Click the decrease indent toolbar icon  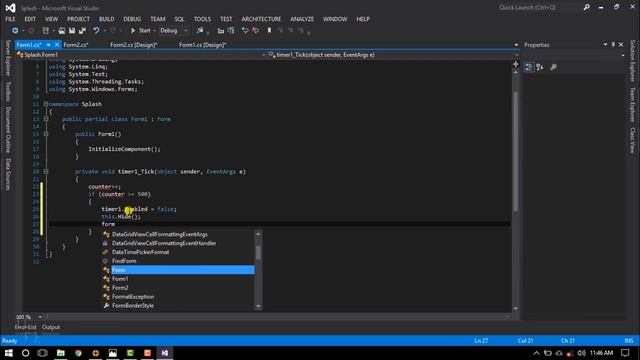221,31
